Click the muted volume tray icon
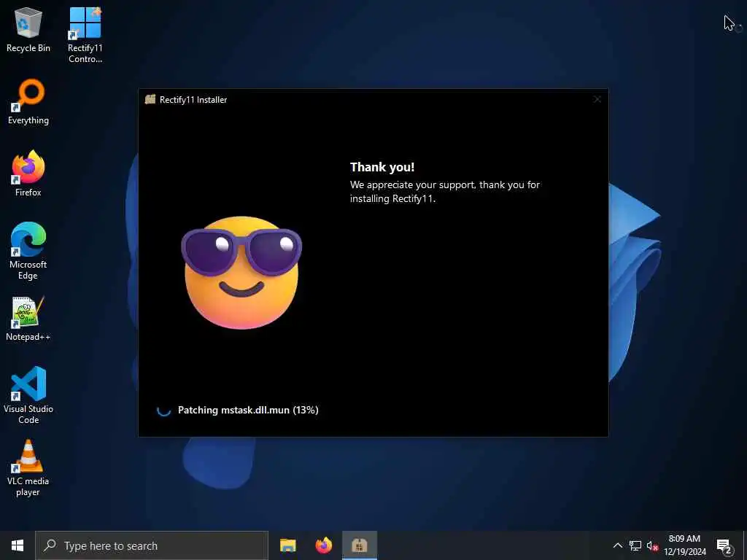Viewport: 747px width, 560px height. click(x=652, y=545)
